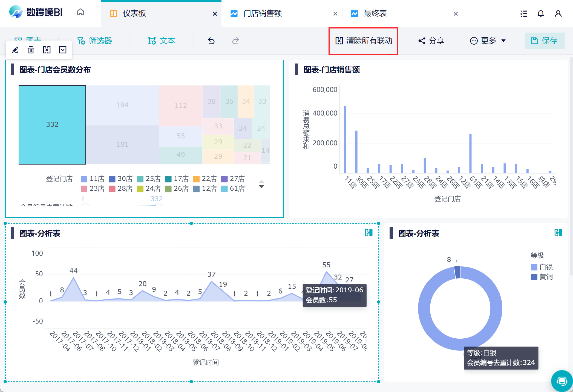Click the 332 treemap block
The height and width of the screenshot is (392, 573).
tap(52, 125)
